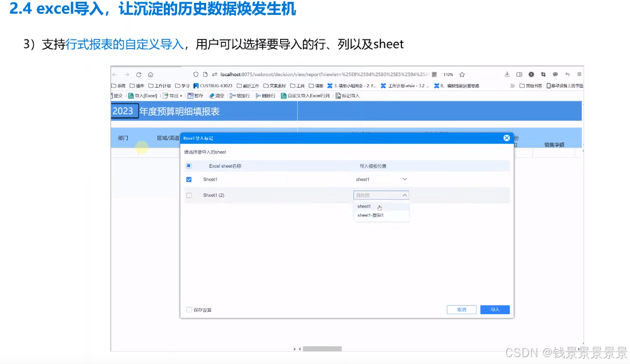Click the 删除行 delete row button
630x364 pixels.
[265, 96]
